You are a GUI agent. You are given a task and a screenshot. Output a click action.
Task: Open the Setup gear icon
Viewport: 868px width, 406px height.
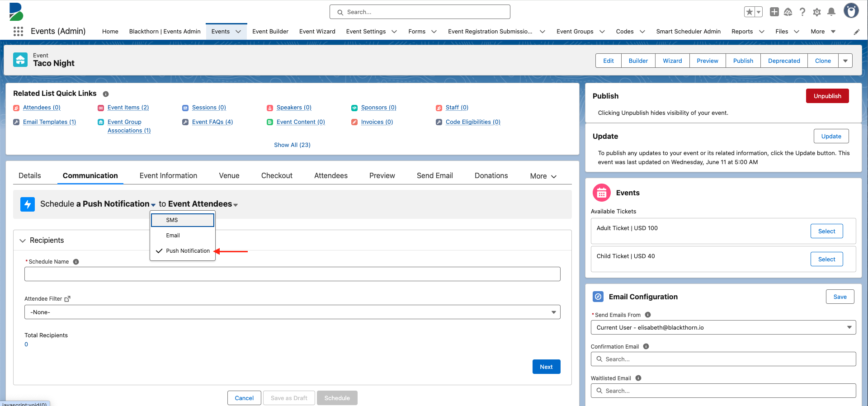(817, 12)
